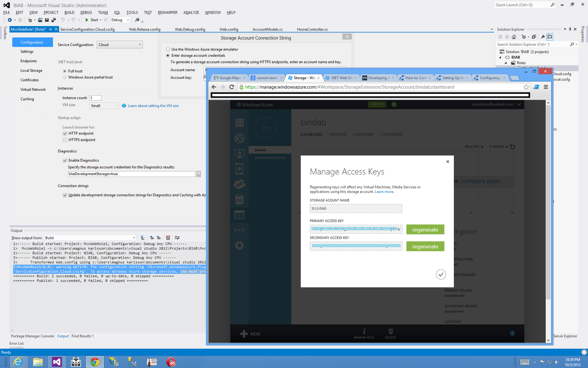The image size is (588, 368).
Task: Toggle the Enable Diagnostics checkbox
Action: [65, 160]
